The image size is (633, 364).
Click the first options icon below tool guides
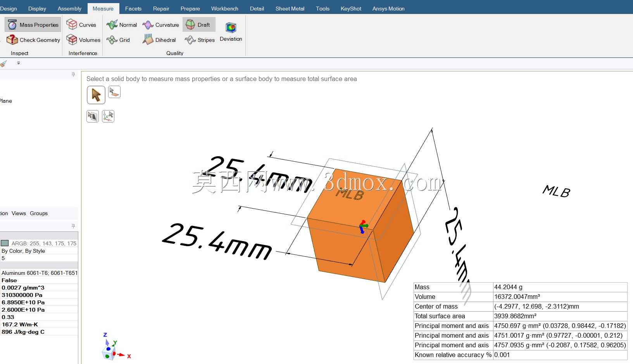tap(93, 116)
